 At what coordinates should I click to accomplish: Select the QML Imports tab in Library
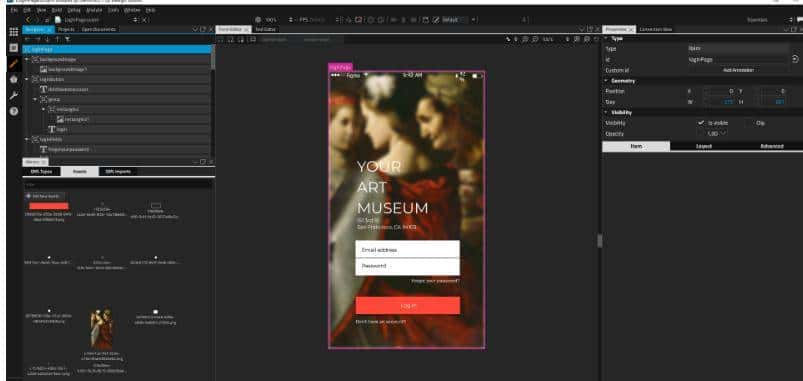(x=118, y=172)
